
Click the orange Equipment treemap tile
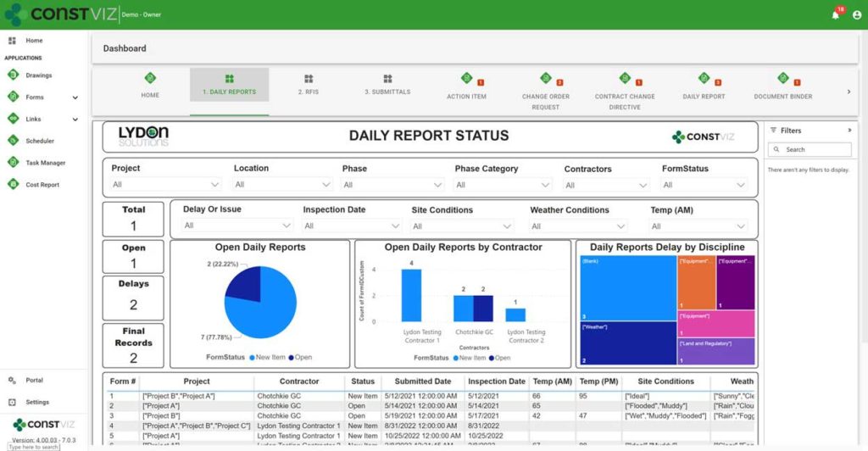coord(696,282)
